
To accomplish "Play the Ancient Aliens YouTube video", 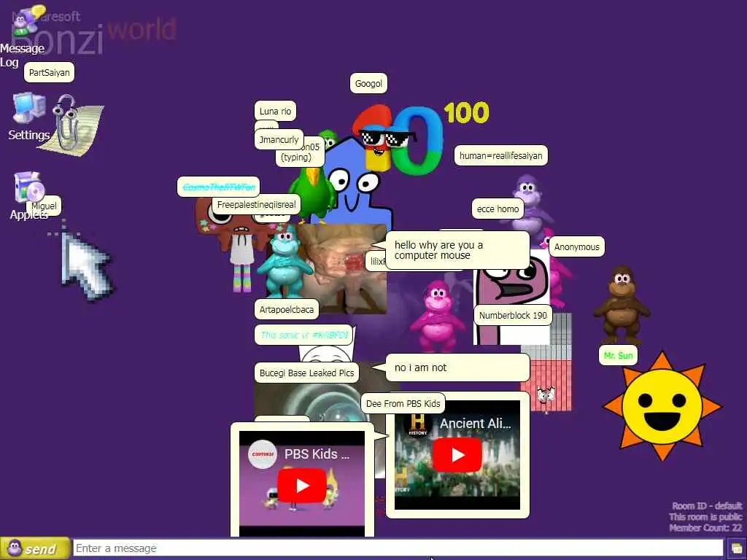I will 457,455.
